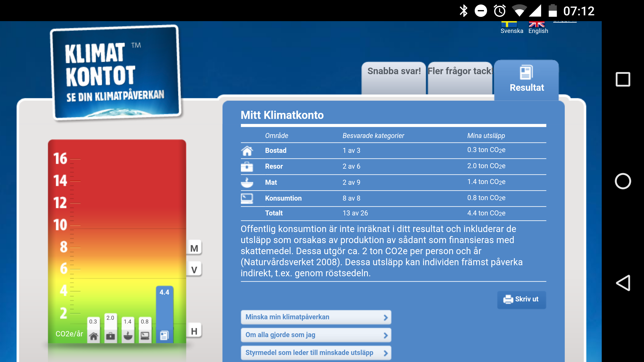The height and width of the screenshot is (362, 644).
Task: Click the Bostad row label
Action: point(276,150)
